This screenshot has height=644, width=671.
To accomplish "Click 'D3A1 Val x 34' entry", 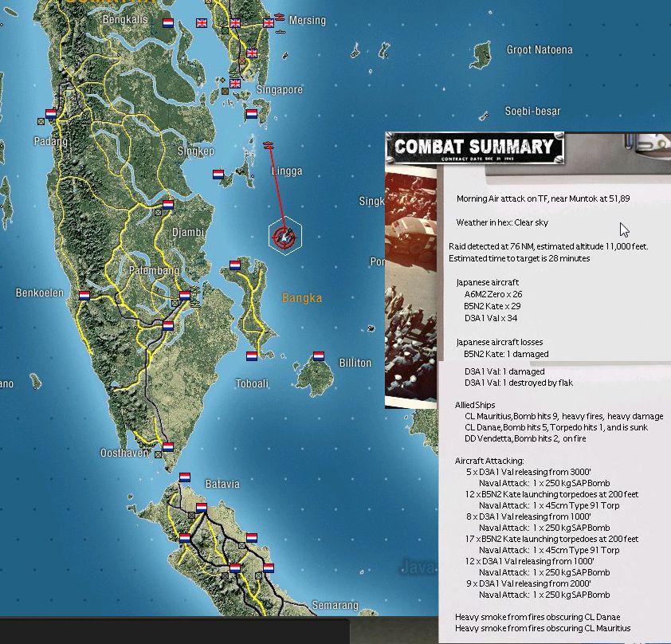I will click(491, 318).
